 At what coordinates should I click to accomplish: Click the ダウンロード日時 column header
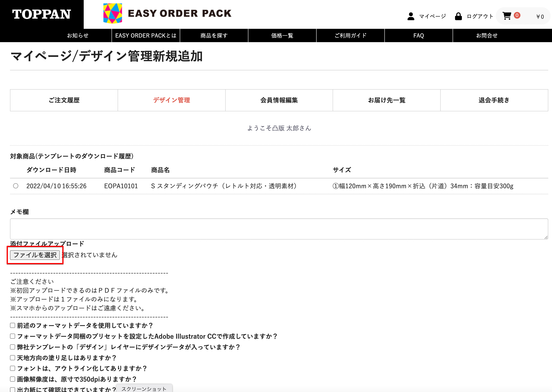click(x=51, y=170)
